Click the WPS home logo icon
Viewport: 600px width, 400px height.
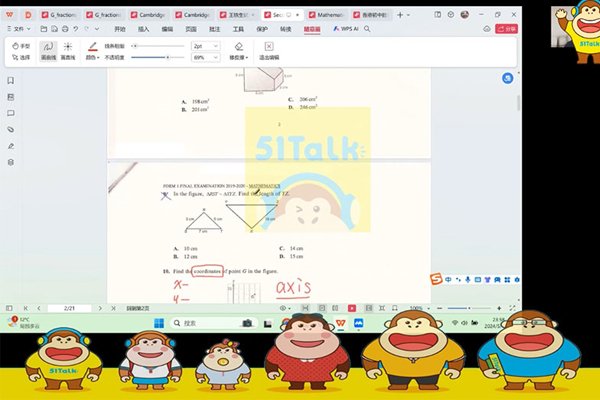pos(10,15)
